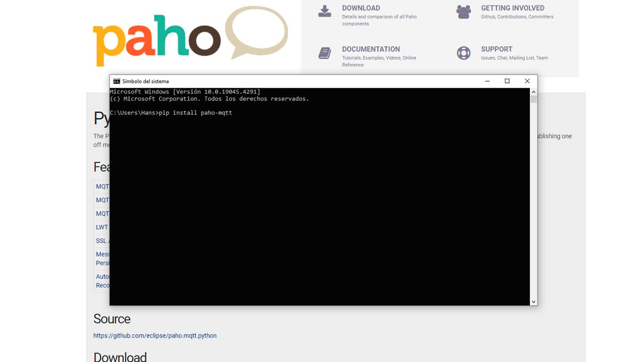Image resolution: width=644 pixels, height=362 pixels.
Task: Click the scroll up arrow in Command Prompt
Action: 534,92
